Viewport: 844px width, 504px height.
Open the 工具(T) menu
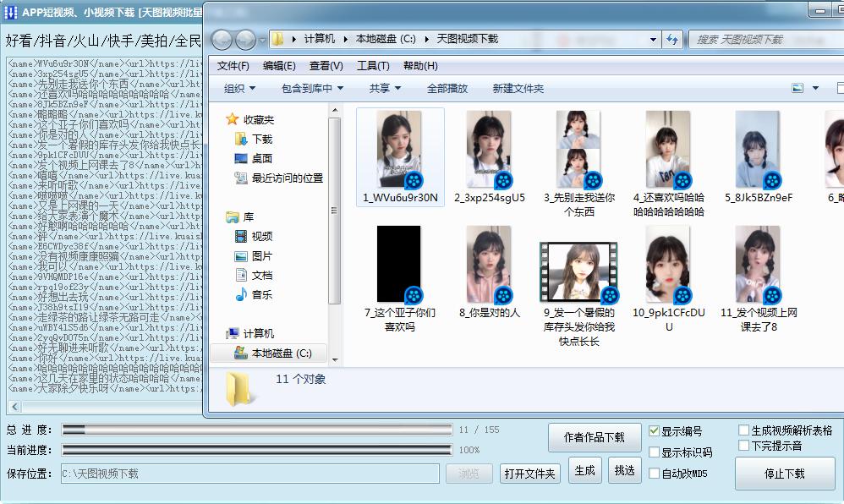373,66
